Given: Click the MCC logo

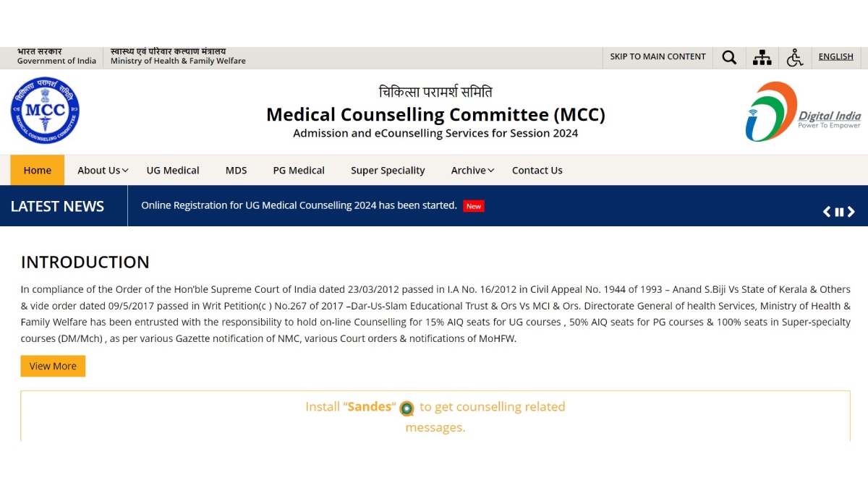Looking at the screenshot, I should point(45,110).
